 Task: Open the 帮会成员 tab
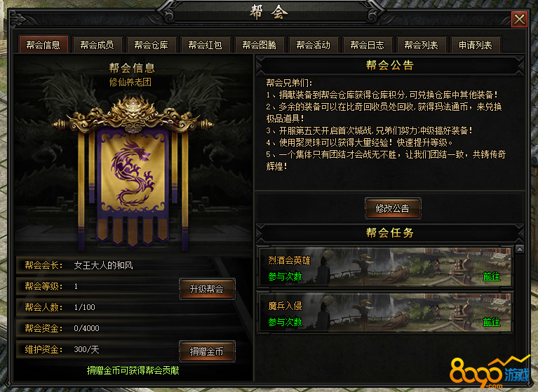[x=97, y=45]
